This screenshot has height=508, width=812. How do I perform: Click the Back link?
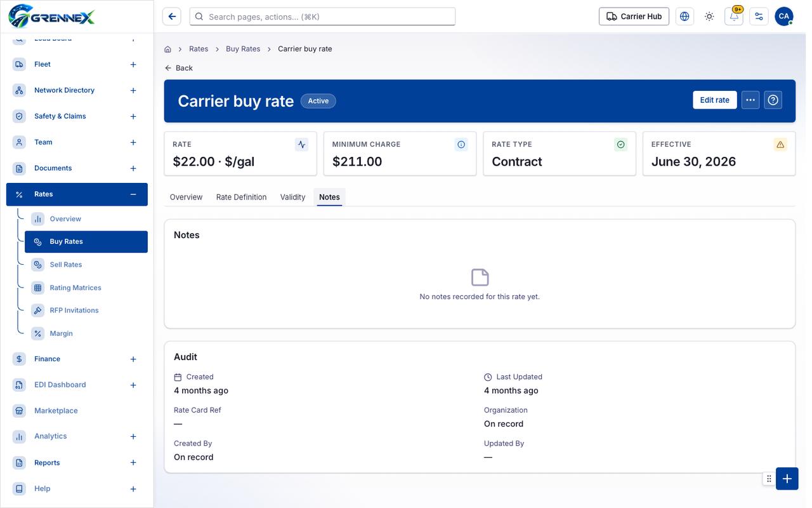[178, 68]
